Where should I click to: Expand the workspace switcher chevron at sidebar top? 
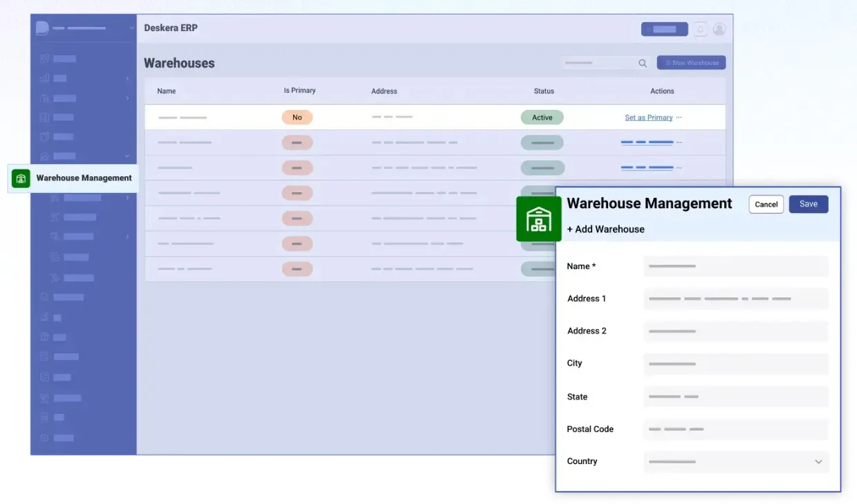pyautogui.click(x=131, y=28)
